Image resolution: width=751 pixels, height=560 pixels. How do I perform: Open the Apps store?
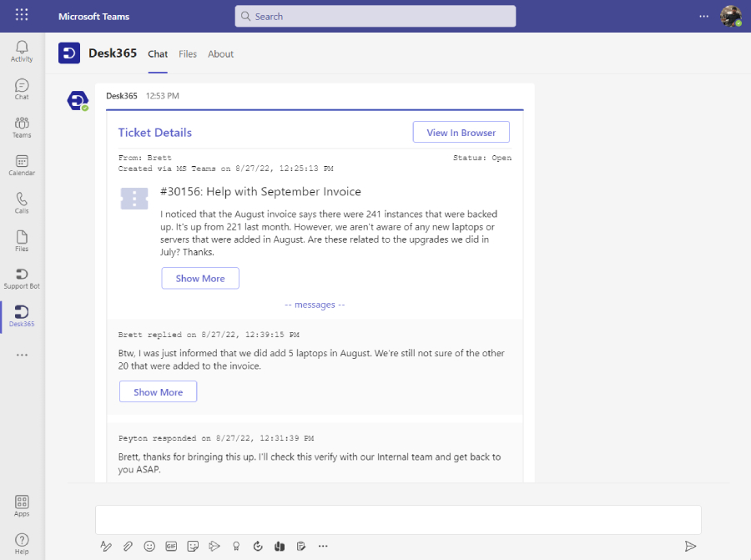point(22,506)
